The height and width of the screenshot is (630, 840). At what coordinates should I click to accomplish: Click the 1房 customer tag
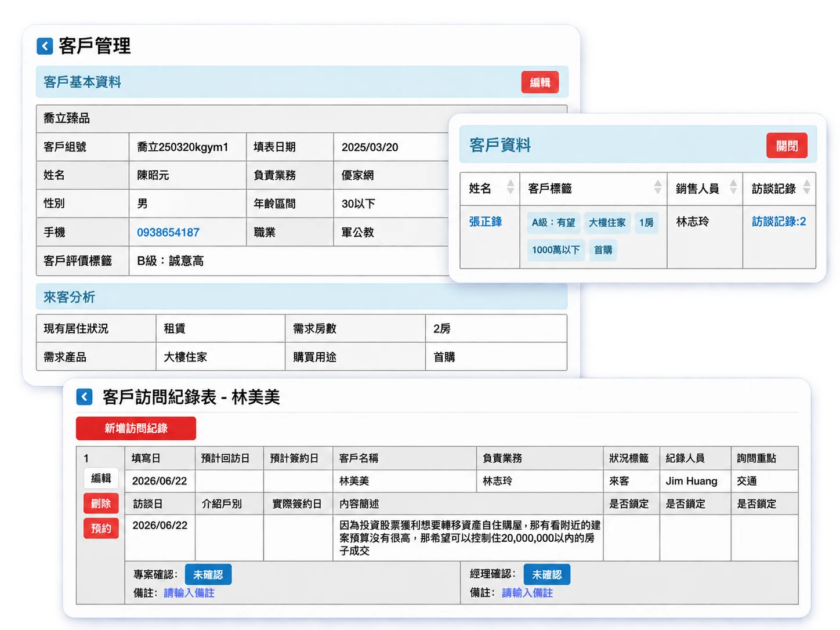click(646, 223)
